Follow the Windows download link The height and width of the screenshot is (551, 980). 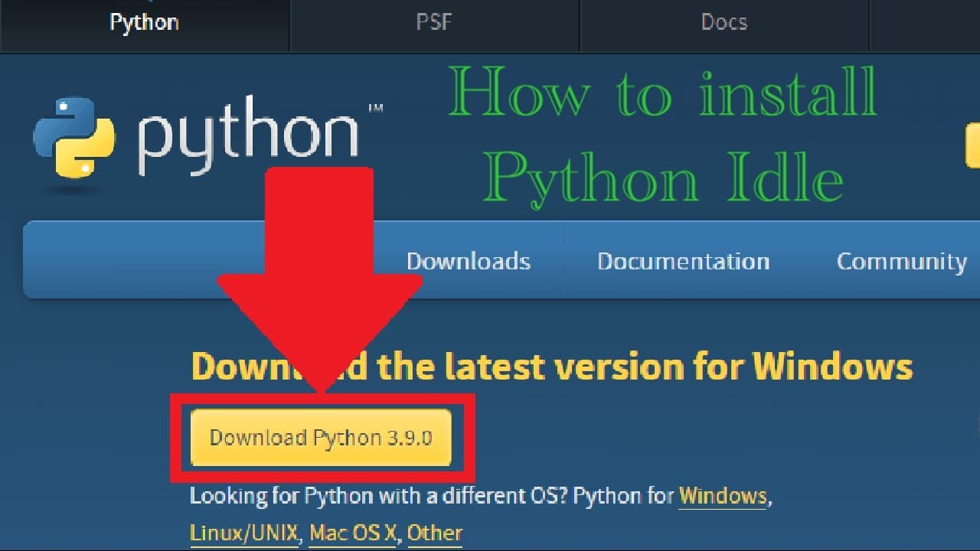point(723,496)
